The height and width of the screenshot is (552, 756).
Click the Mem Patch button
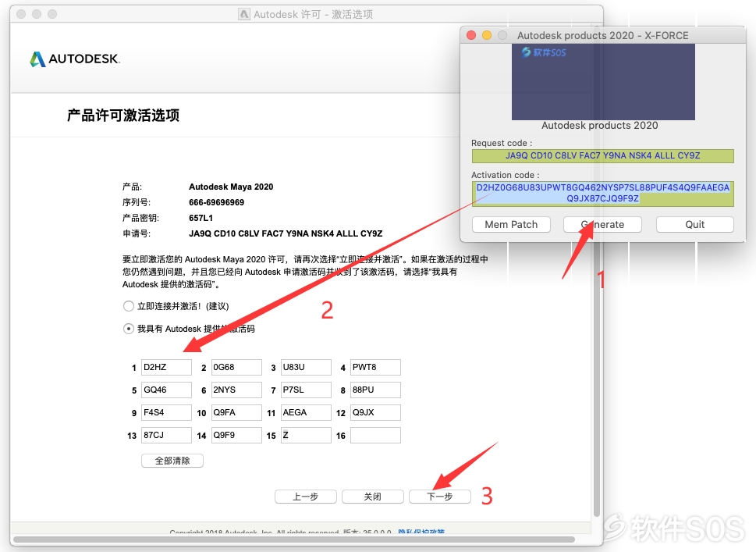511,224
